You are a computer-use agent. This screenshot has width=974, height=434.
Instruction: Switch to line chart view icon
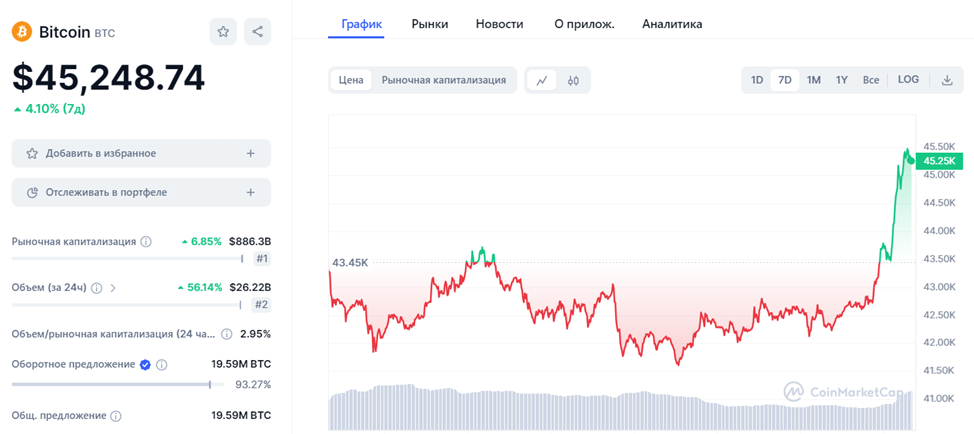coord(542,80)
